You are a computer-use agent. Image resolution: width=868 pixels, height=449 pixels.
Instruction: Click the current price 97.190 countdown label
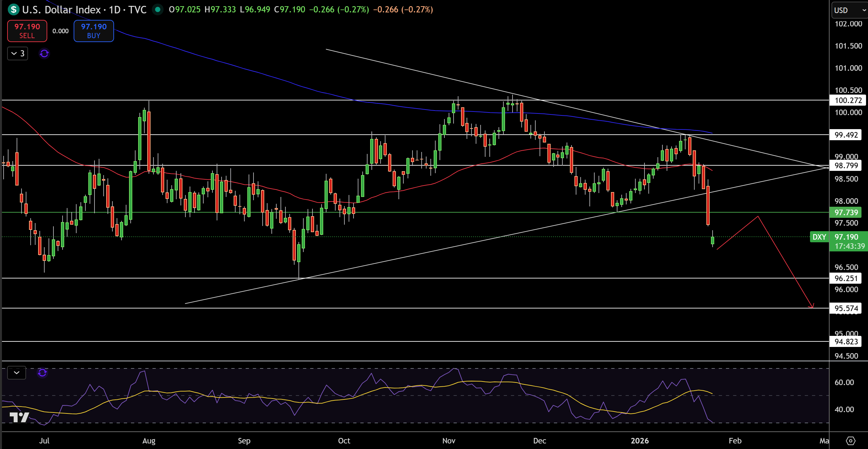point(848,241)
